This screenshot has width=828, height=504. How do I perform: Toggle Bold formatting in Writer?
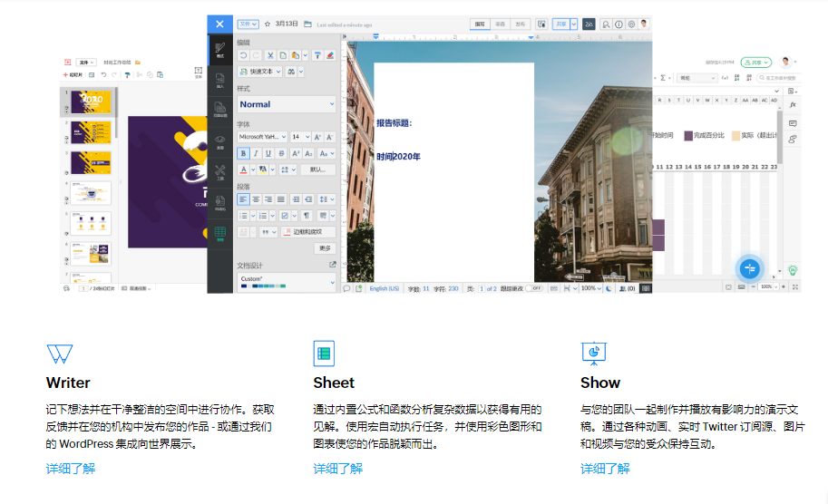coord(243,153)
